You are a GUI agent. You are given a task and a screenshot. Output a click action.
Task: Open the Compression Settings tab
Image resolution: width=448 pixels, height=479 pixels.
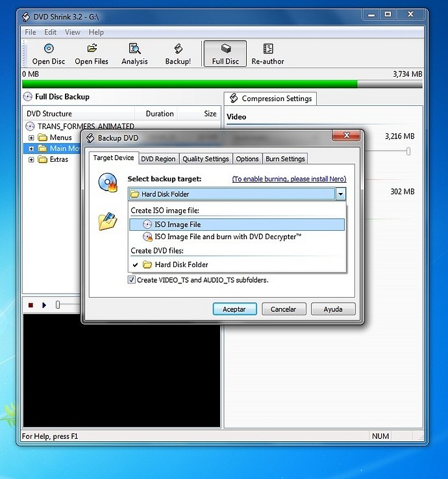[270, 99]
